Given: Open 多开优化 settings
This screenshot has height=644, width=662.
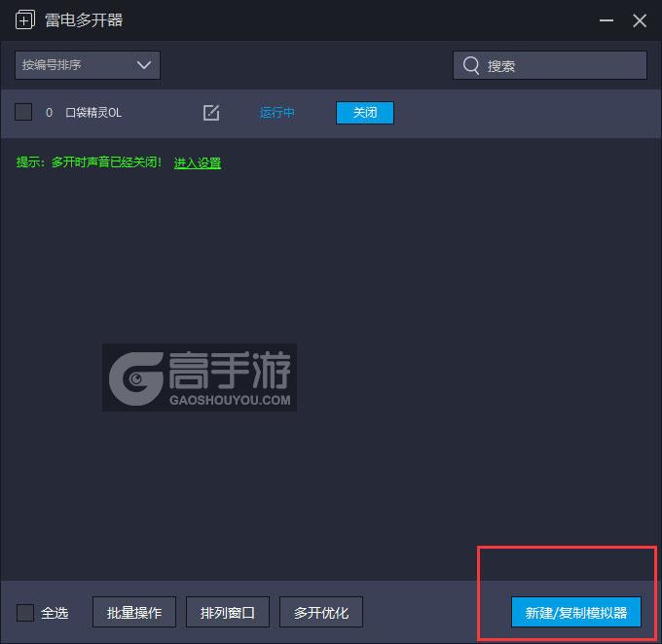Looking at the screenshot, I should coord(321,612).
